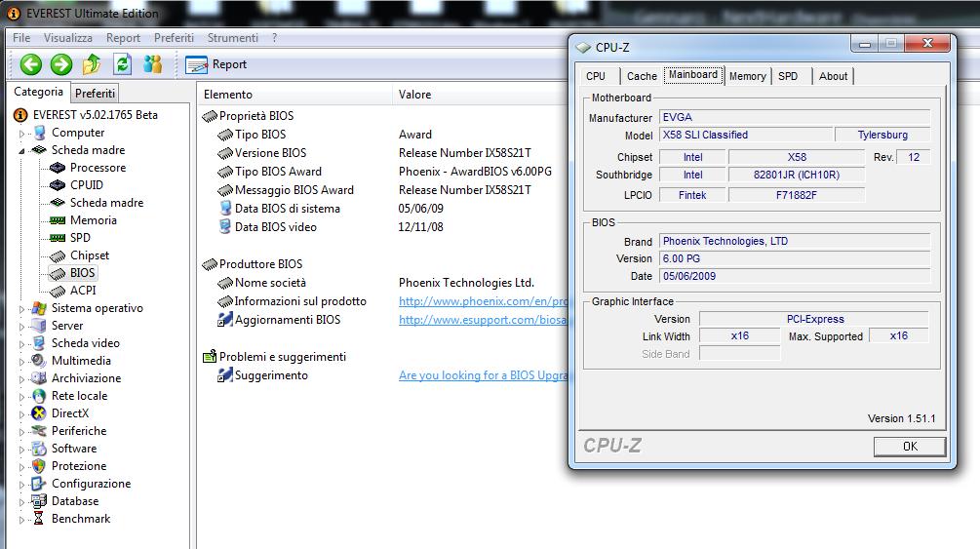Click the Rete locale network icon
The height and width of the screenshot is (549, 980).
(39, 396)
